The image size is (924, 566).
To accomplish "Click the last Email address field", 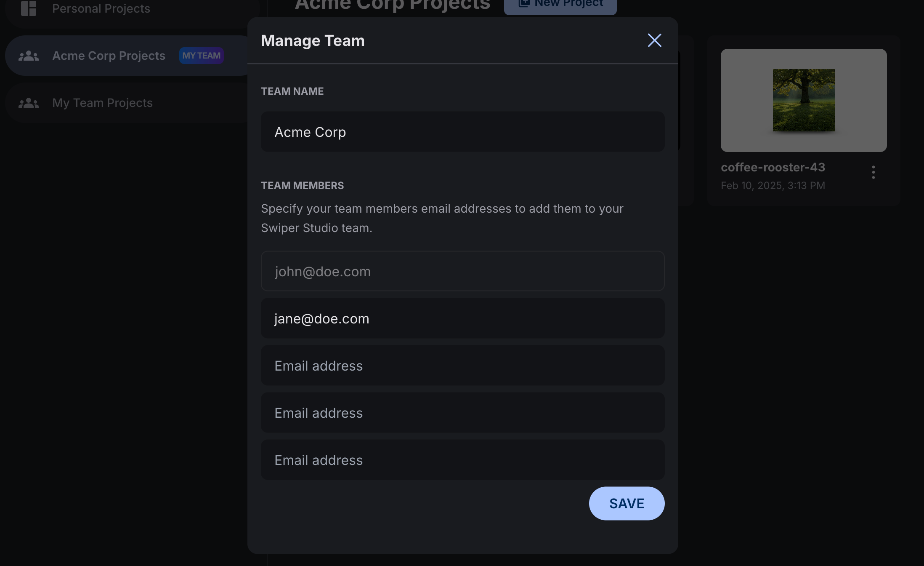I will tap(462, 460).
